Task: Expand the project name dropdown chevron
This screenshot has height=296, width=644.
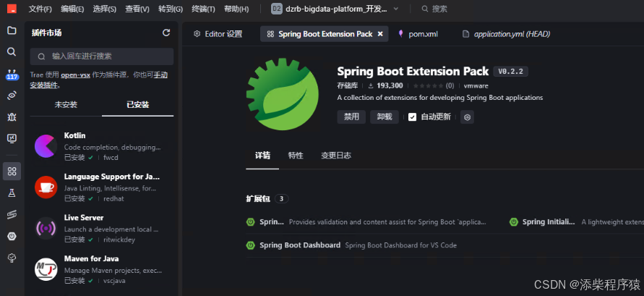Action: pos(396,9)
